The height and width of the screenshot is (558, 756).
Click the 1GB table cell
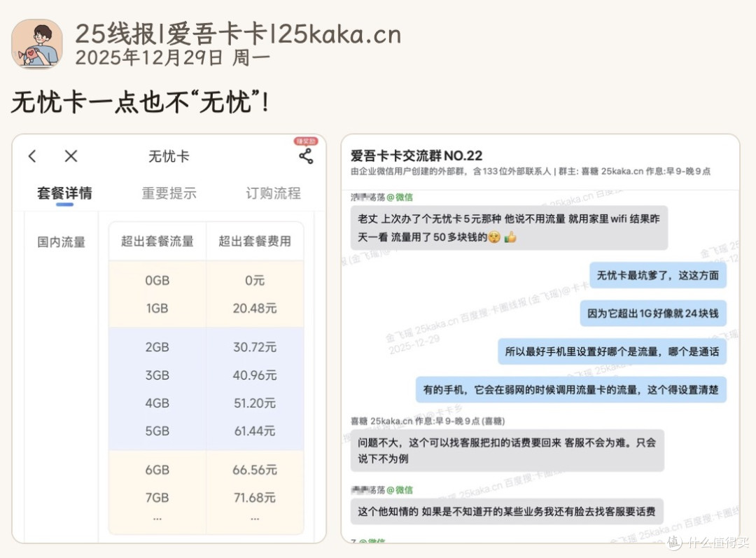[x=157, y=308]
